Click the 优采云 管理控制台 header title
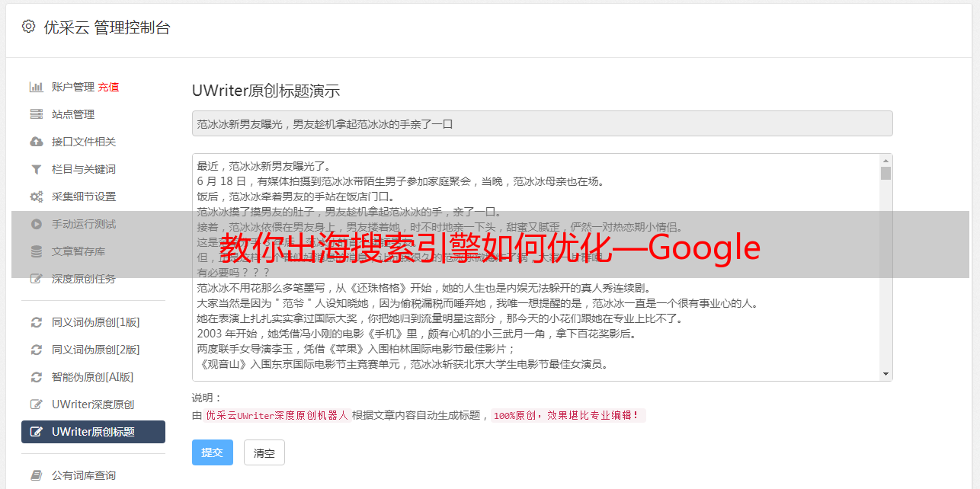 pyautogui.click(x=107, y=27)
